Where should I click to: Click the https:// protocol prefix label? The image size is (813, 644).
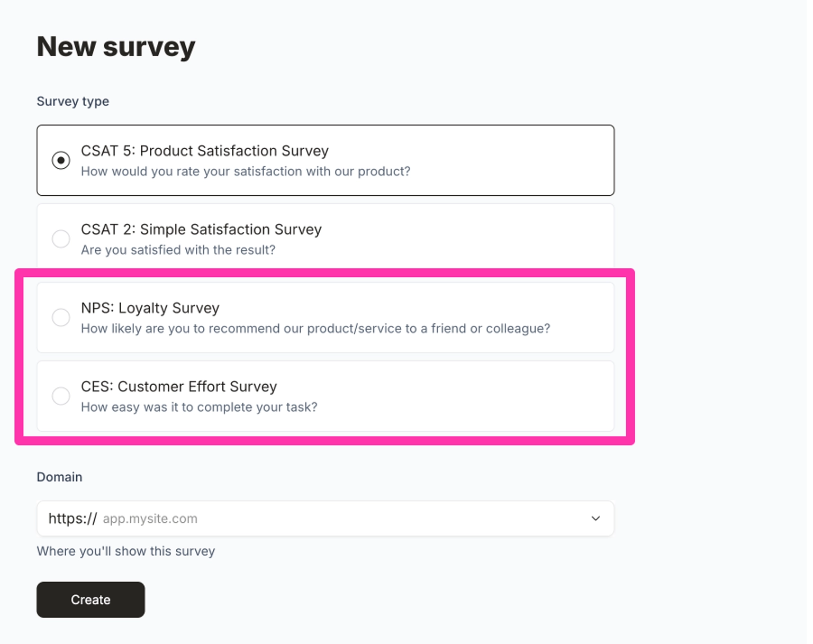pos(70,518)
